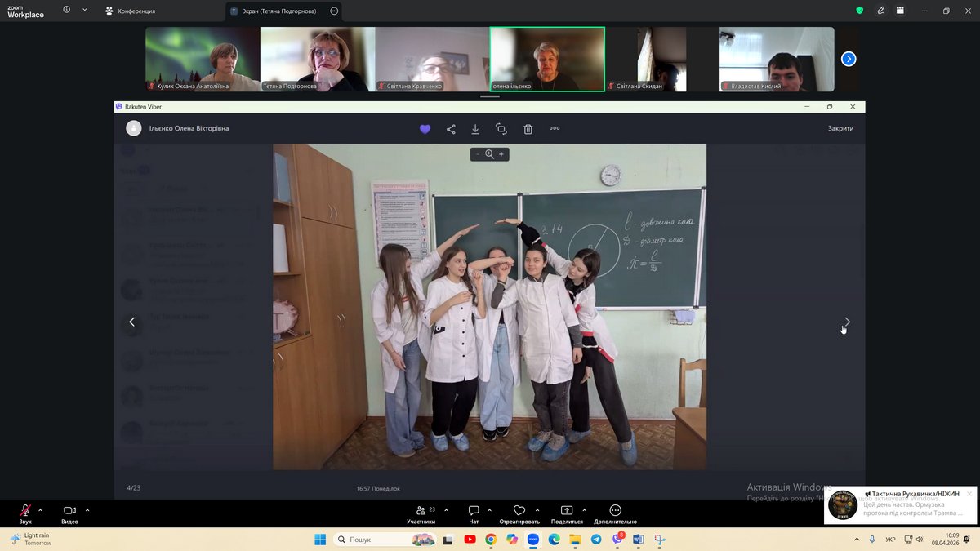
Task: Download the photo with the save icon
Action: tap(475, 129)
